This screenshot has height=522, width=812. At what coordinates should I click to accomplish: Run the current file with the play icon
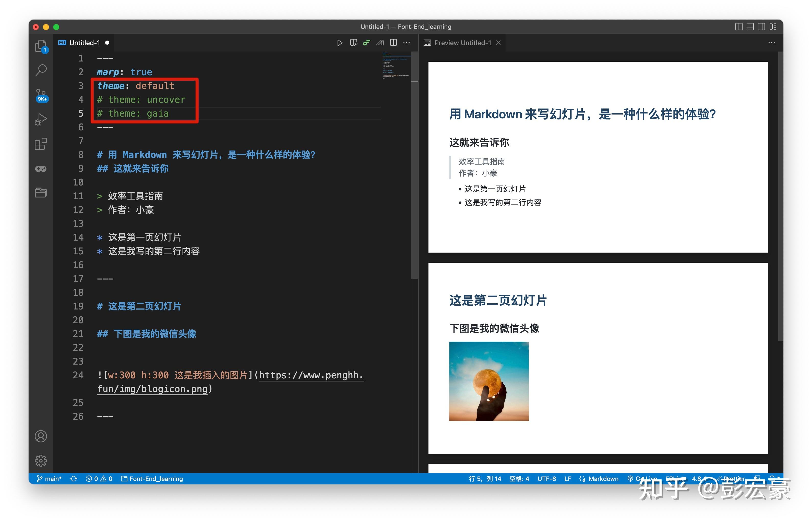[340, 43]
